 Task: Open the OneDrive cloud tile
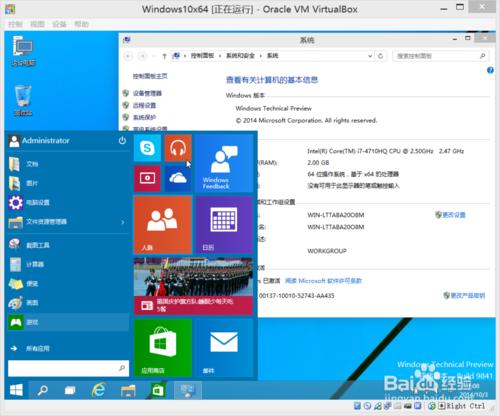pyautogui.click(x=178, y=178)
